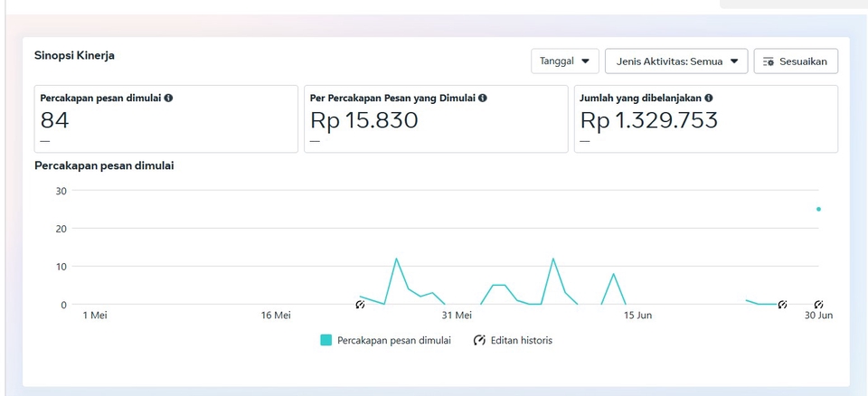The image size is (868, 396).
Task: Toggle the Editan historis legend text
Action: (x=521, y=341)
